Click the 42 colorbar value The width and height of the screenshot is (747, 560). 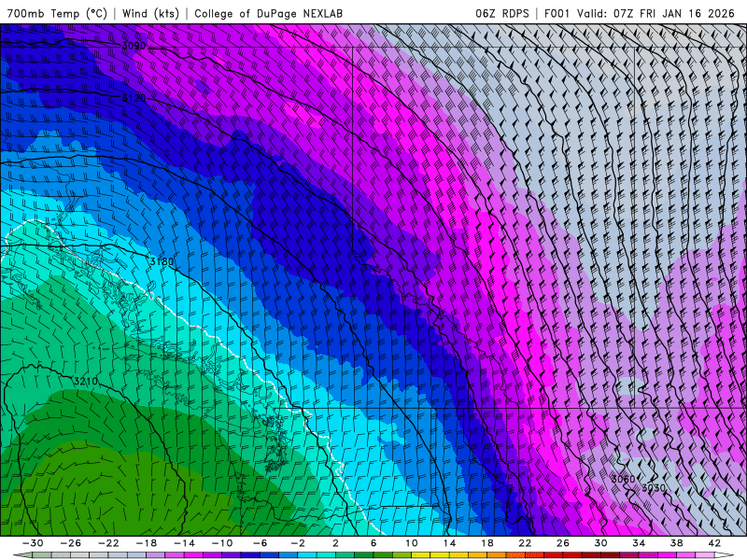point(714,543)
